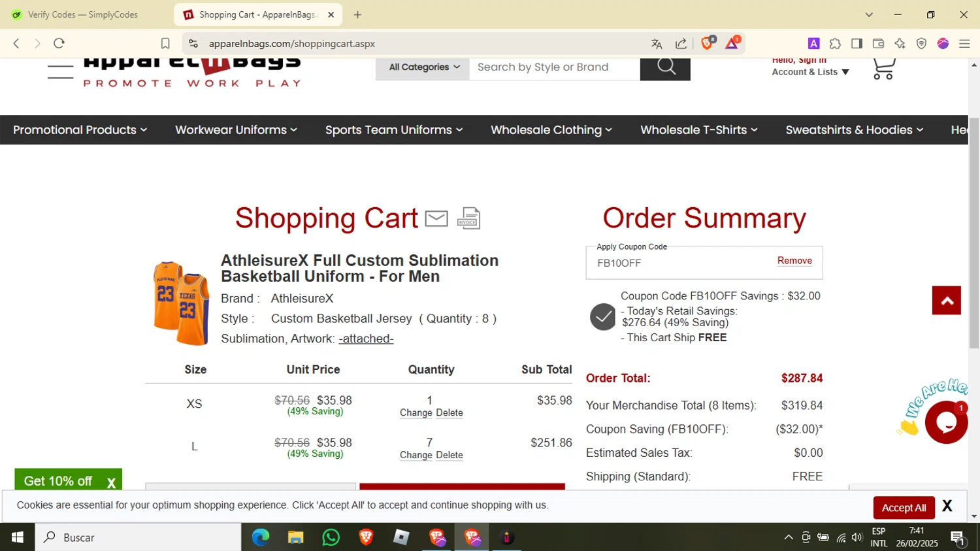The height and width of the screenshot is (551, 980).
Task: Accept All cookies
Action: tap(904, 508)
